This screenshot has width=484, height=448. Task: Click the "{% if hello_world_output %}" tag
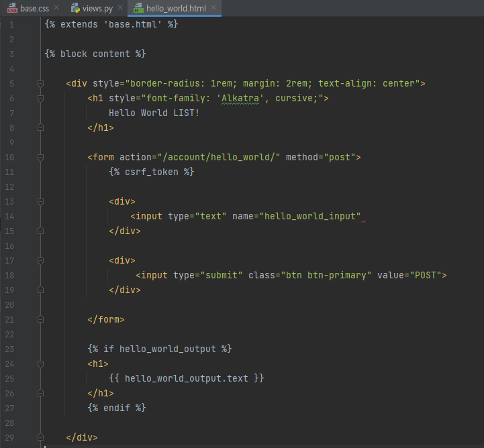click(x=160, y=349)
